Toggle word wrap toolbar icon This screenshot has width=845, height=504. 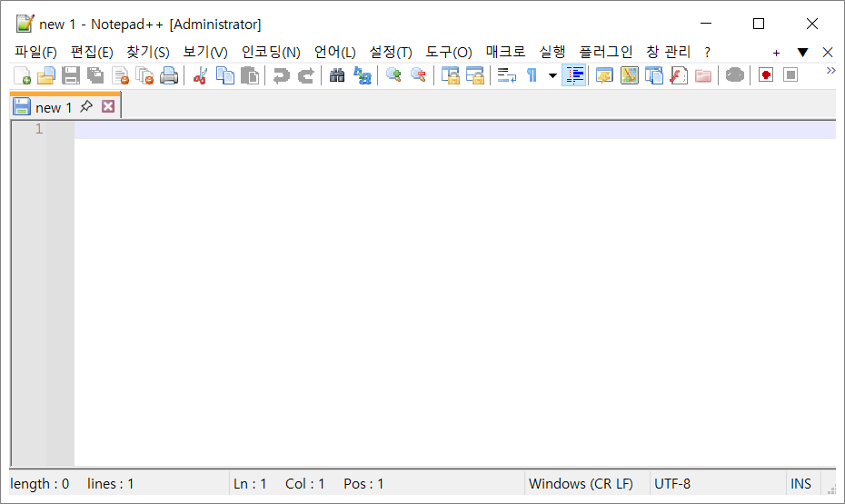507,75
